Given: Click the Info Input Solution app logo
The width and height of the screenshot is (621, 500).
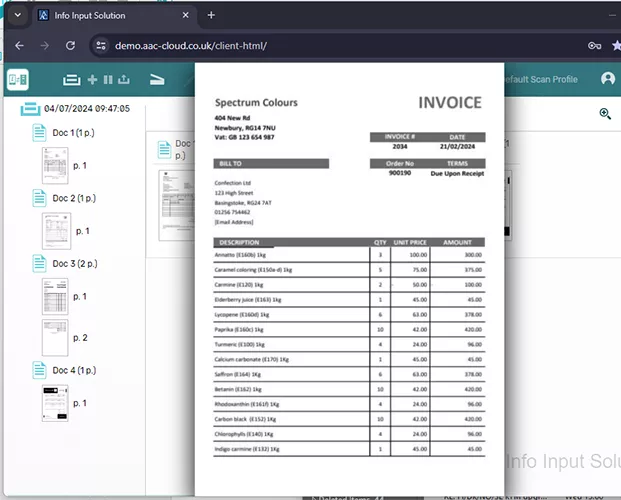Looking at the screenshot, I should tap(17, 80).
